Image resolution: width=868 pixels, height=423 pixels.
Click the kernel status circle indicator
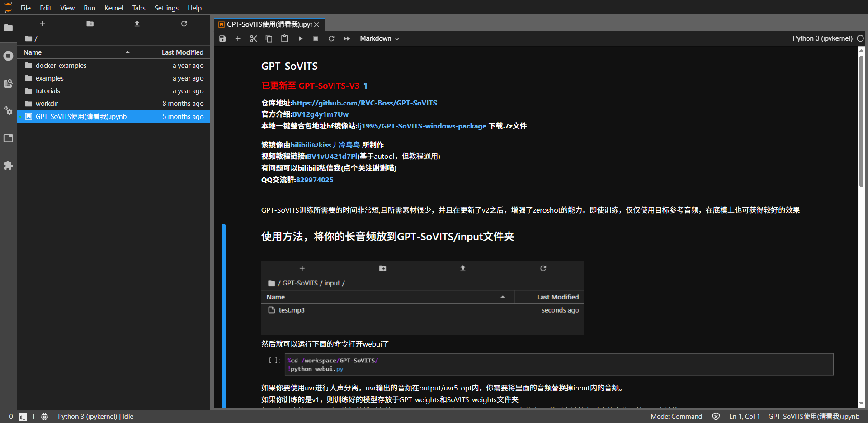click(860, 38)
